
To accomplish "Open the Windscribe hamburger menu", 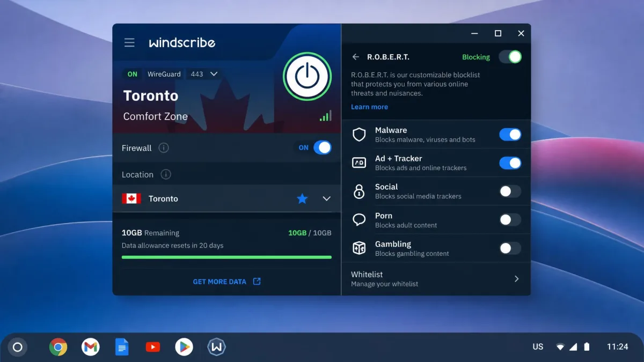I will tap(129, 42).
